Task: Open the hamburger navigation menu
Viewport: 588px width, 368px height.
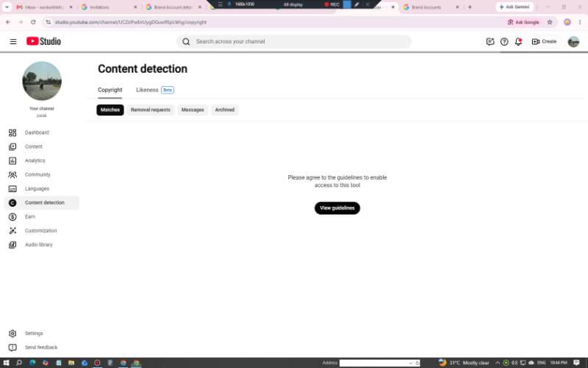Action: coord(13,42)
